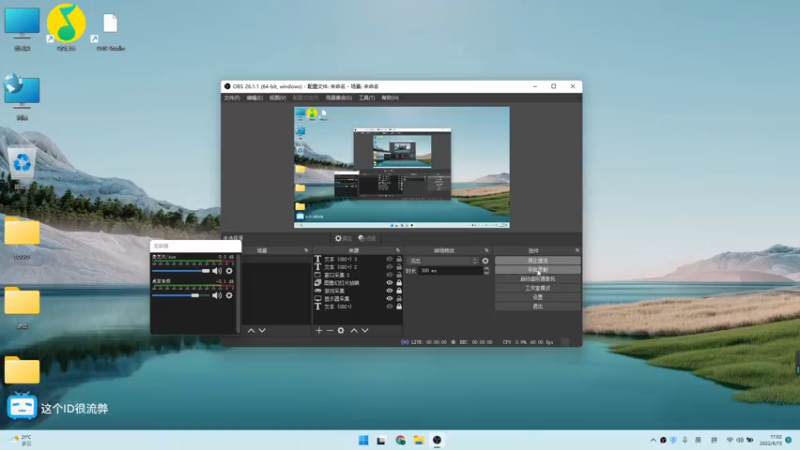Screen dimensions: 800x450
Task: Open Windows Start menu on taskbar
Action: pos(363,440)
